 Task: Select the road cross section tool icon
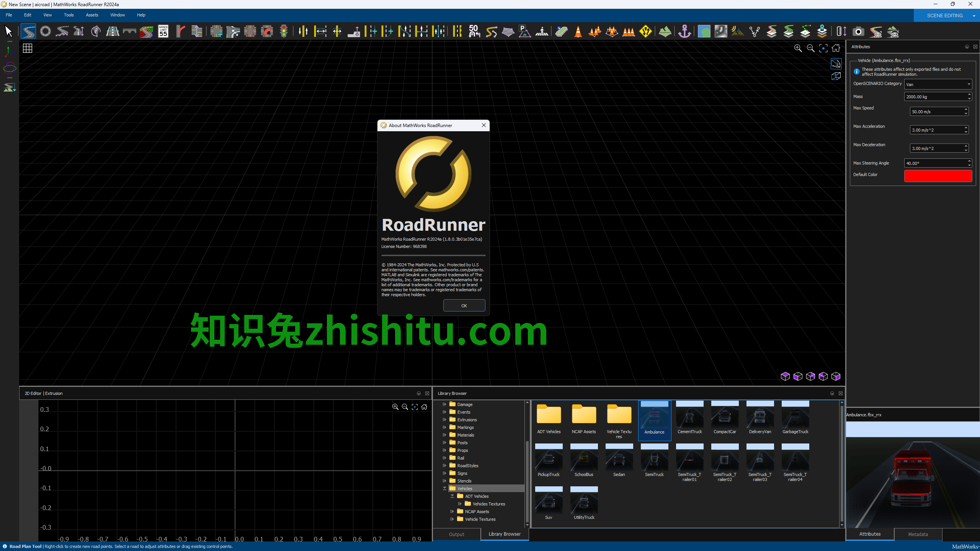[113, 31]
